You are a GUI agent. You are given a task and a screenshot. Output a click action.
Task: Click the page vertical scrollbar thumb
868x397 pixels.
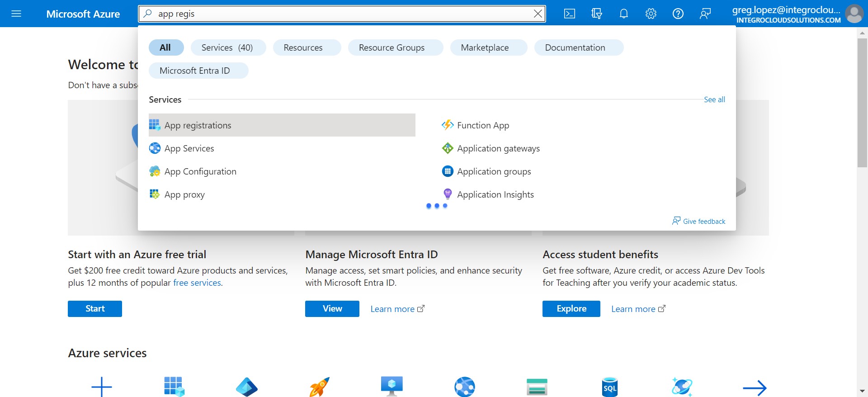pyautogui.click(x=862, y=103)
